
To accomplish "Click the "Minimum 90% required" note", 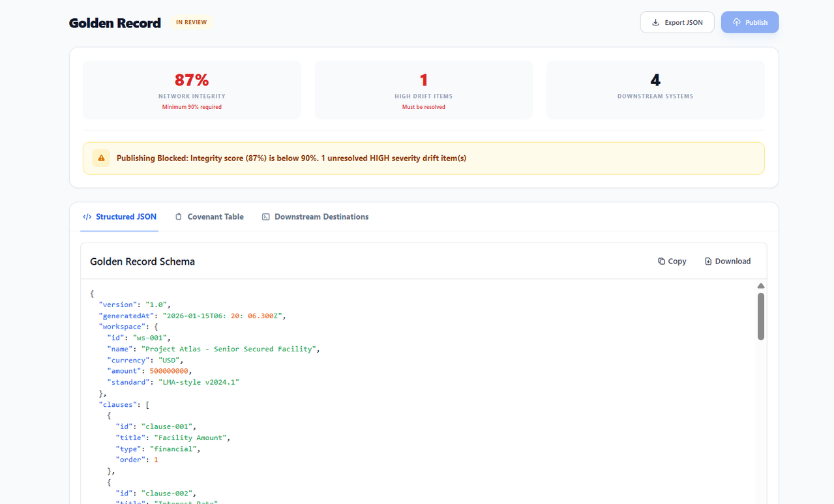I will click(x=192, y=107).
